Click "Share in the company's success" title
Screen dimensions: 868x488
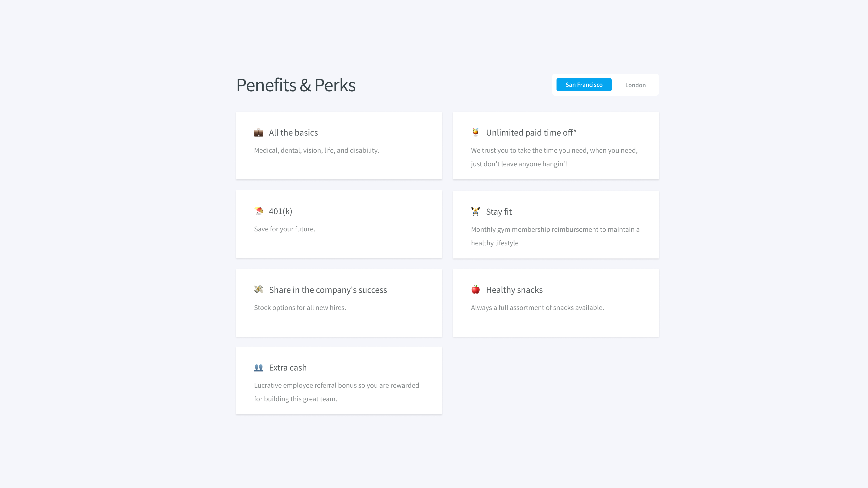[x=328, y=290]
